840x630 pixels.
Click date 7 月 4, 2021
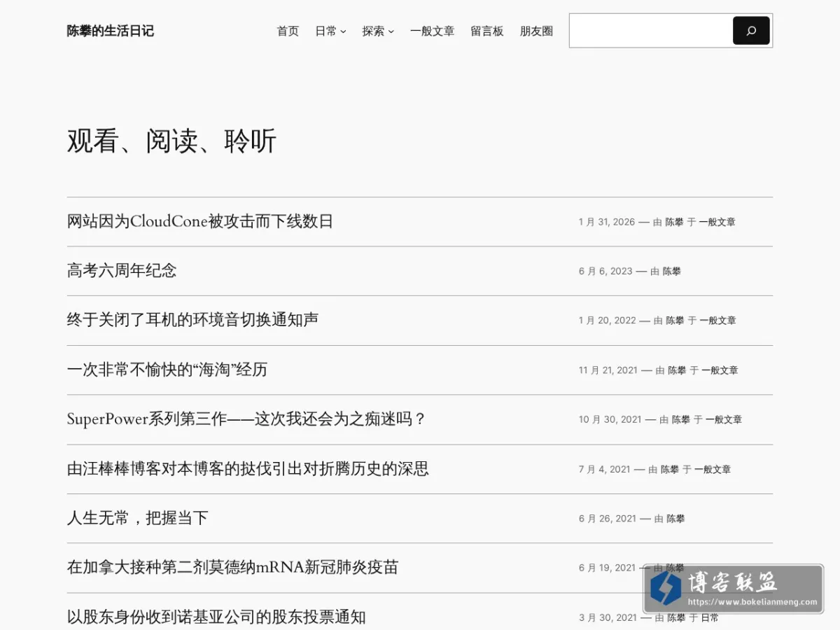[605, 469]
